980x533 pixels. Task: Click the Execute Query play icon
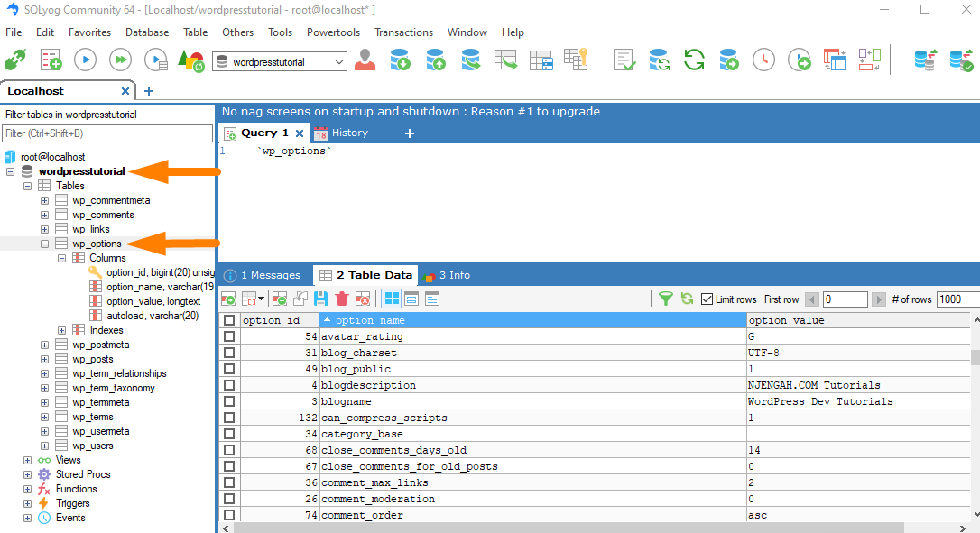point(86,60)
